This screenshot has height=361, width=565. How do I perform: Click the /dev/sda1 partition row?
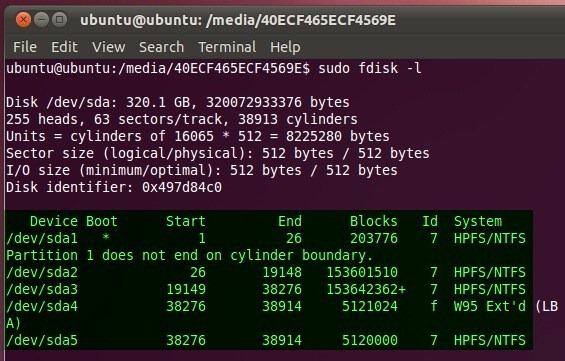266,238
